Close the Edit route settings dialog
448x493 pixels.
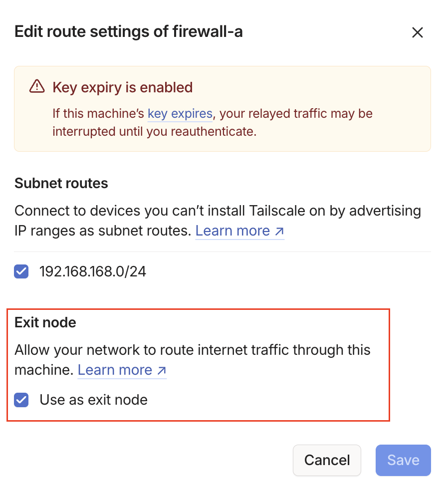click(x=417, y=32)
